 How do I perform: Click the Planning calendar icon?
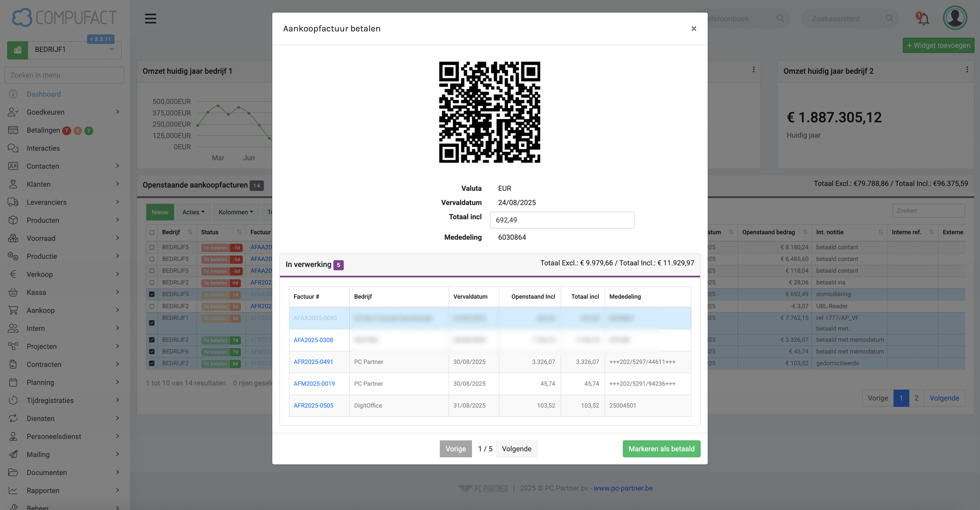pyautogui.click(x=13, y=382)
